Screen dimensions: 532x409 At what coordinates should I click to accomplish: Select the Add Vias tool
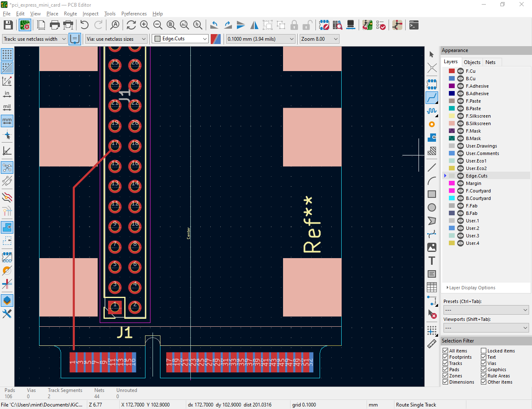[432, 124]
